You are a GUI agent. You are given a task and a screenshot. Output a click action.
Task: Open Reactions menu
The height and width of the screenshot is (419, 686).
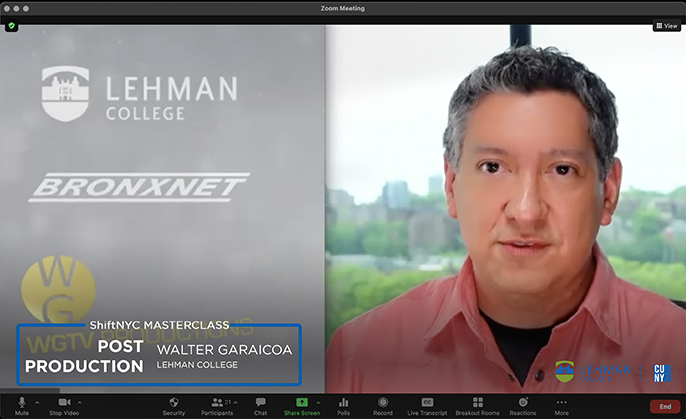point(523,406)
